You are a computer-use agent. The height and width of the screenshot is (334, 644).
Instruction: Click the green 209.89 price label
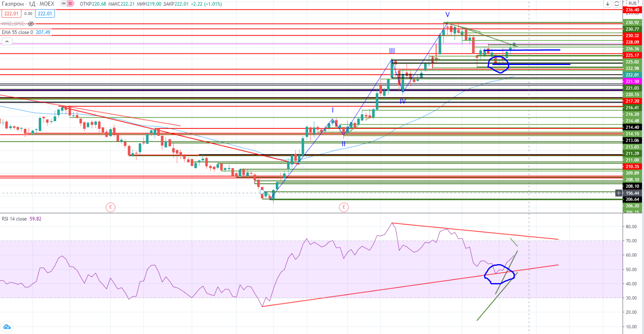tap(632, 173)
